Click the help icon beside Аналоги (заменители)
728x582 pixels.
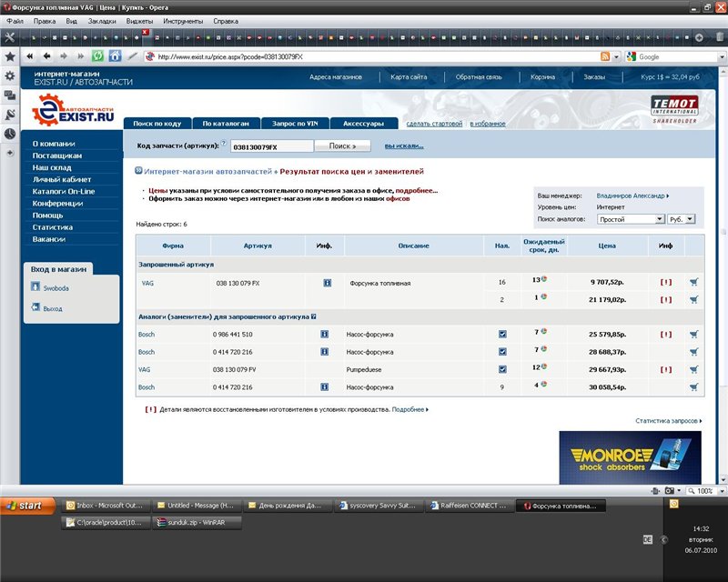coord(314,316)
